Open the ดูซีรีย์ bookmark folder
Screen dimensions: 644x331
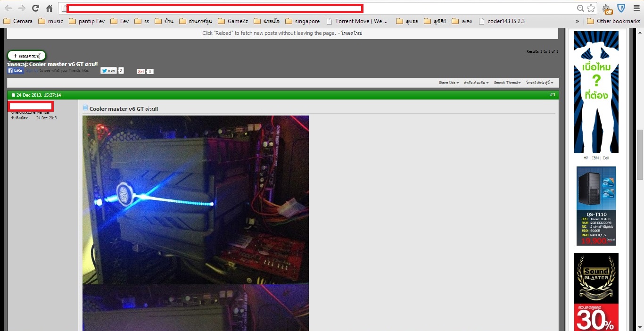436,21
